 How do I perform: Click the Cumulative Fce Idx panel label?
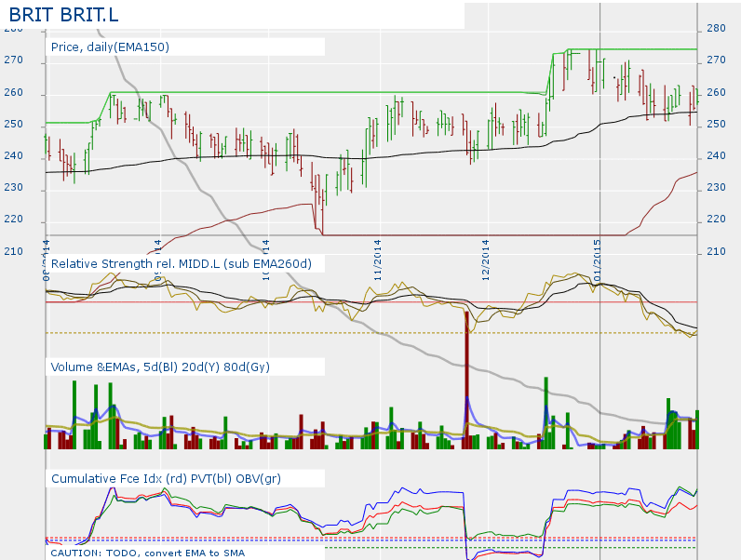pyautogui.click(x=166, y=478)
